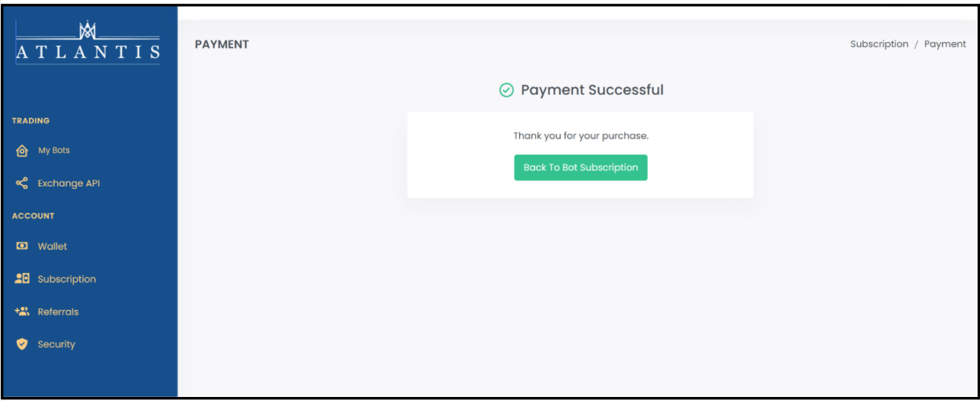980x401 pixels.
Task: Click the Atlantis crown logo
Action: point(87,31)
